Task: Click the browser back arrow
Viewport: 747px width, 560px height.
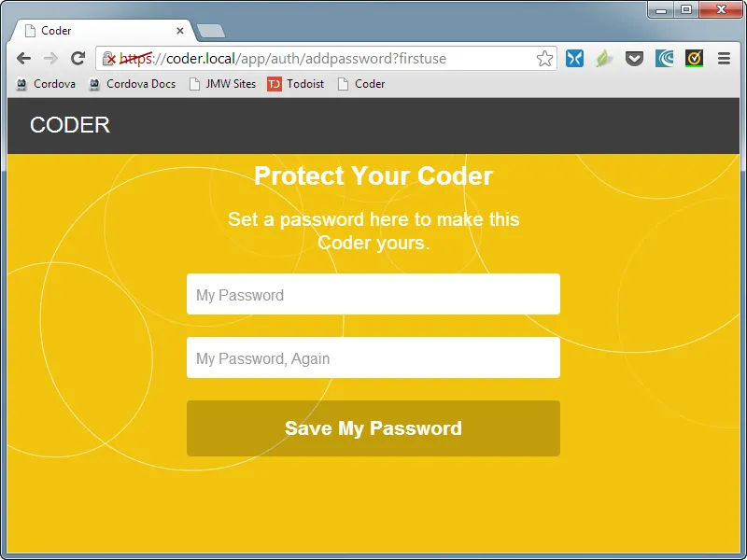Action: tap(23, 59)
